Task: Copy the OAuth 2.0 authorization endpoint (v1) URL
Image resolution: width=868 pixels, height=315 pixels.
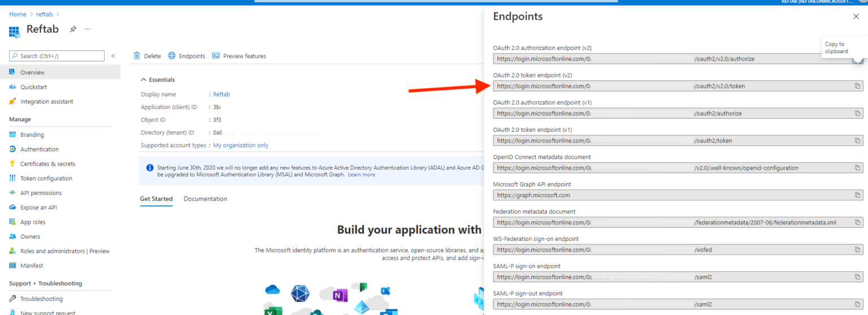Action: [x=857, y=113]
